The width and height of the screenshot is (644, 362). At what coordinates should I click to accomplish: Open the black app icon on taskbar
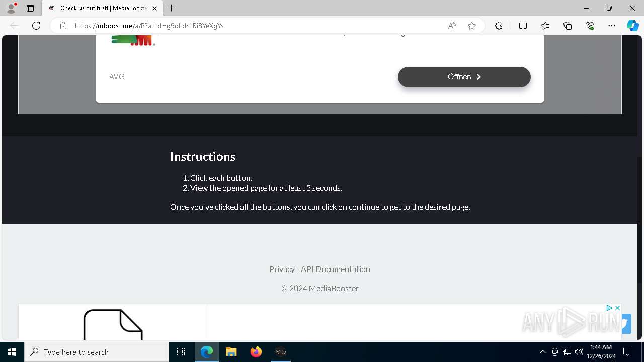coord(281,352)
